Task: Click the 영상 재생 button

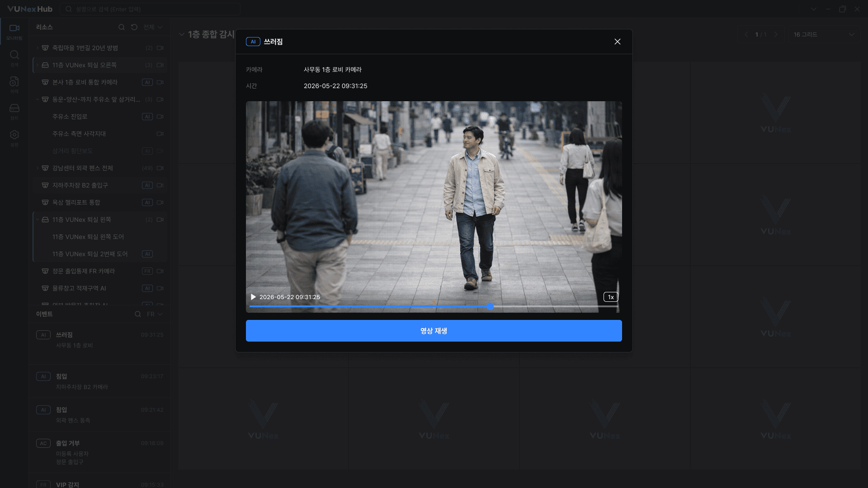Action: point(434,331)
